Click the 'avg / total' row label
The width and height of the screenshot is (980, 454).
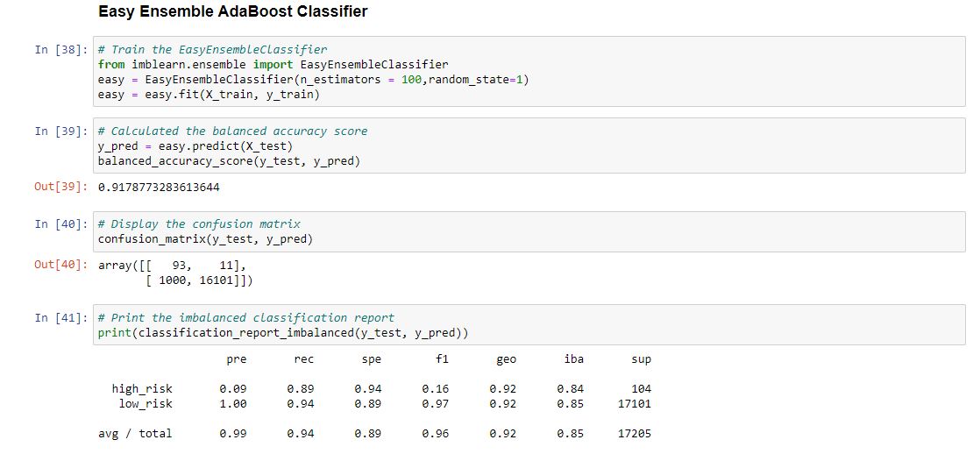(135, 433)
